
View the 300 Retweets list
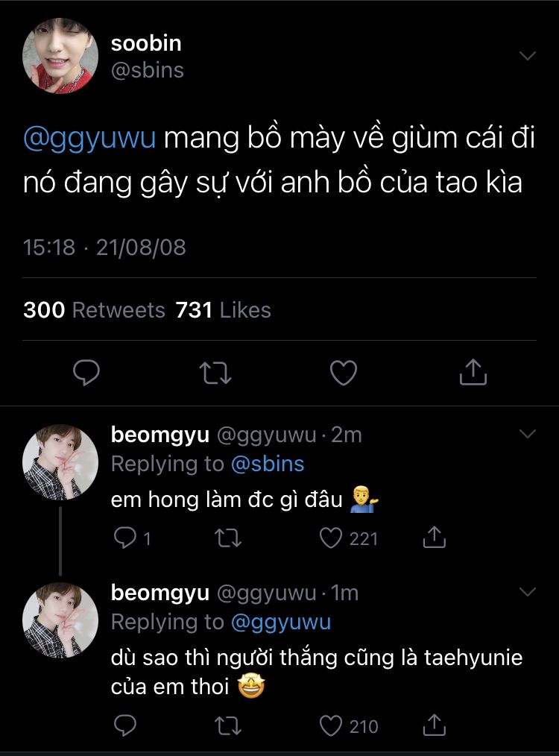[x=94, y=310]
